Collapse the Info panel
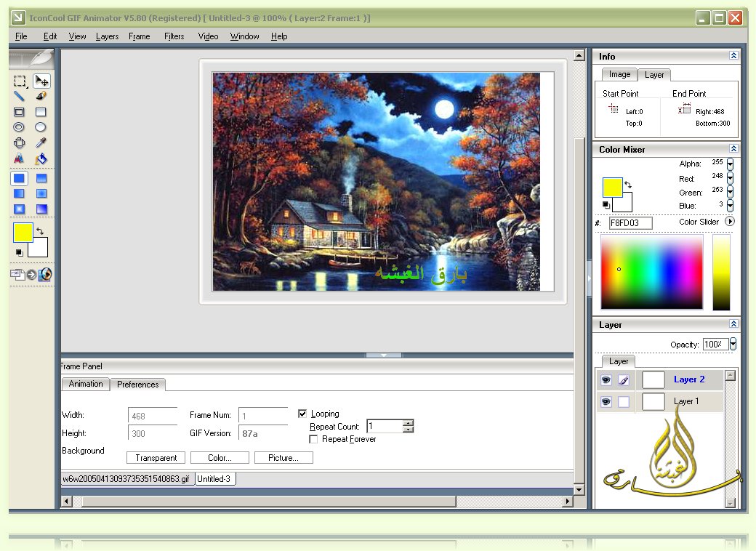This screenshot has width=756, height=551. point(733,56)
